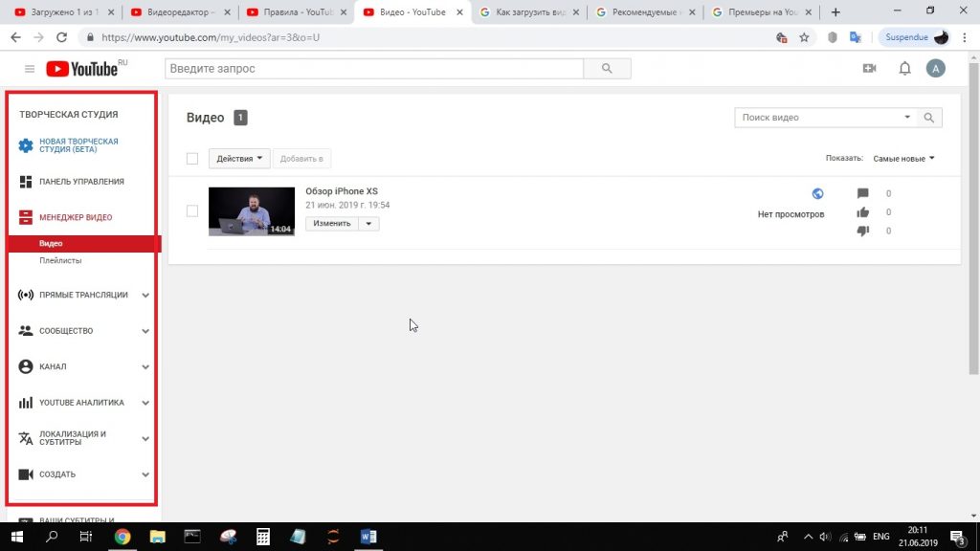This screenshot has width=980, height=551.
Task: Select Плейлисты in the sidebar
Action: [60, 260]
